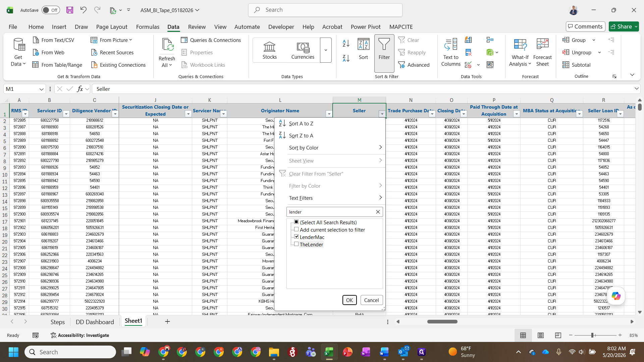This screenshot has height=362, width=644.
Task: Sort ascending A to Z ribbon icon
Action: pos(346,43)
